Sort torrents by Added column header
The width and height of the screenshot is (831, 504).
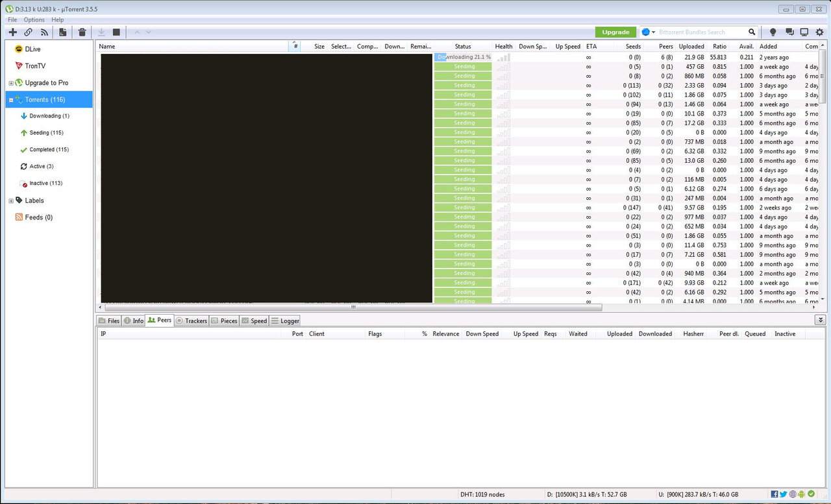779,46
